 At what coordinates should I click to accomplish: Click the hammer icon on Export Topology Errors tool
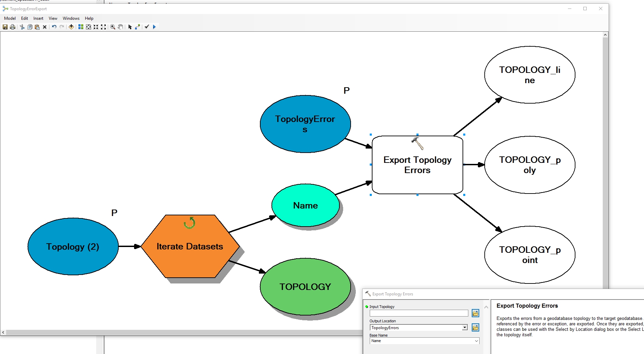[418, 143]
